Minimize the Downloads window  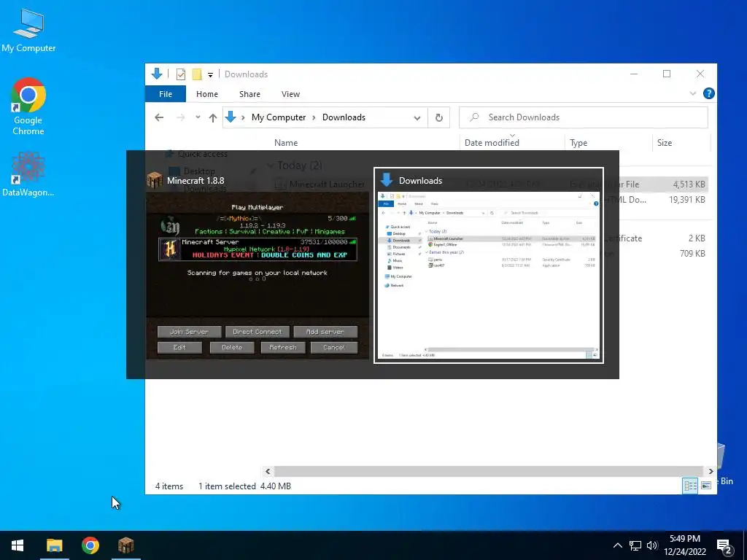(x=634, y=74)
